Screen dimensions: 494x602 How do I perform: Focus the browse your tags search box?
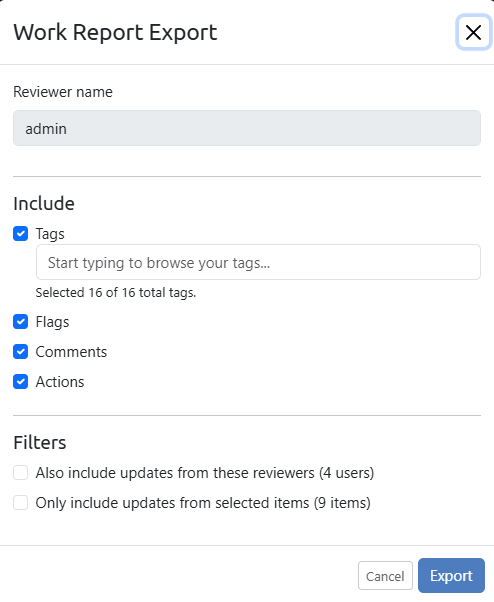[258, 262]
